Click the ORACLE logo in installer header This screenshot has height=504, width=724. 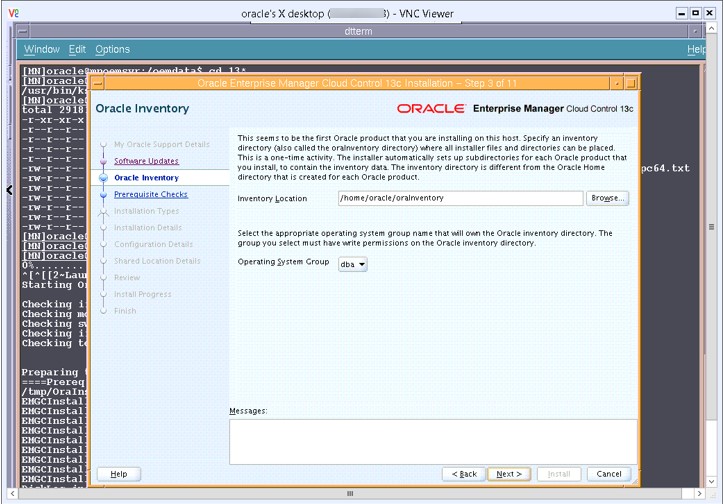431,108
